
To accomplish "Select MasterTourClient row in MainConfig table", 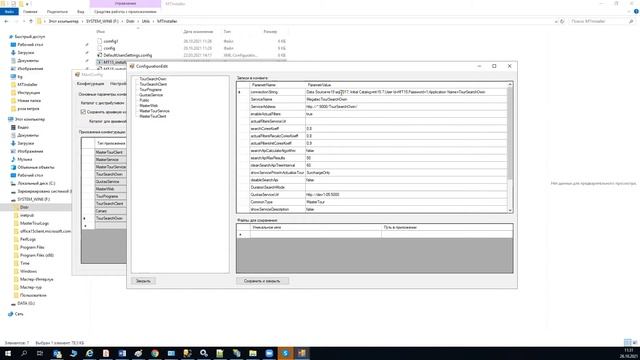I will coord(110,152).
